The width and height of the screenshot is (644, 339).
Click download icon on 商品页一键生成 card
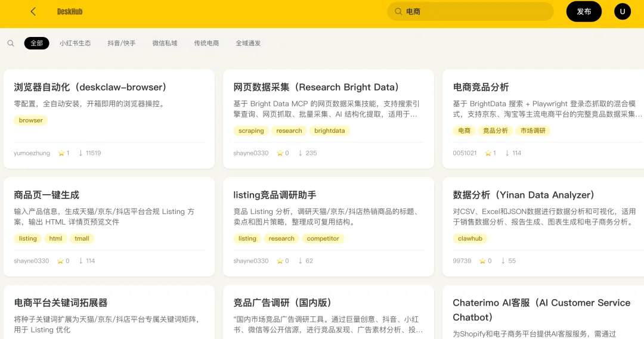coord(80,261)
